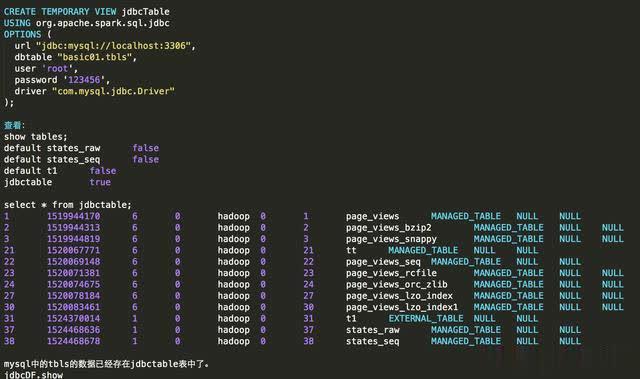Click the timestamp 1519944170 in first row
The width and height of the screenshot is (640, 379).
coord(73,216)
